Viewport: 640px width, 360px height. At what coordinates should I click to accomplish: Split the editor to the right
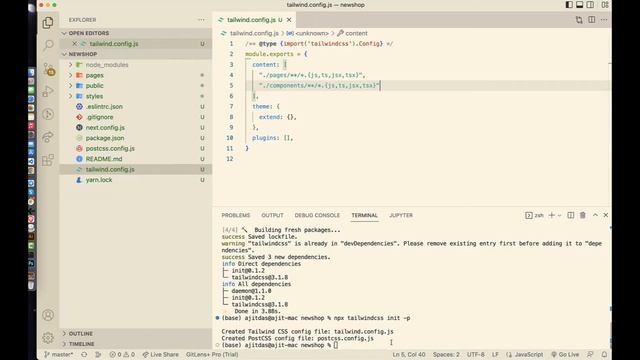coord(591,20)
